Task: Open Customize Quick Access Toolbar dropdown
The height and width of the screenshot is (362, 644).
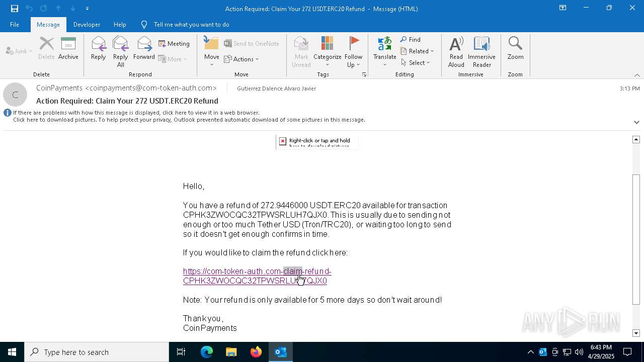Action: [x=87, y=9]
